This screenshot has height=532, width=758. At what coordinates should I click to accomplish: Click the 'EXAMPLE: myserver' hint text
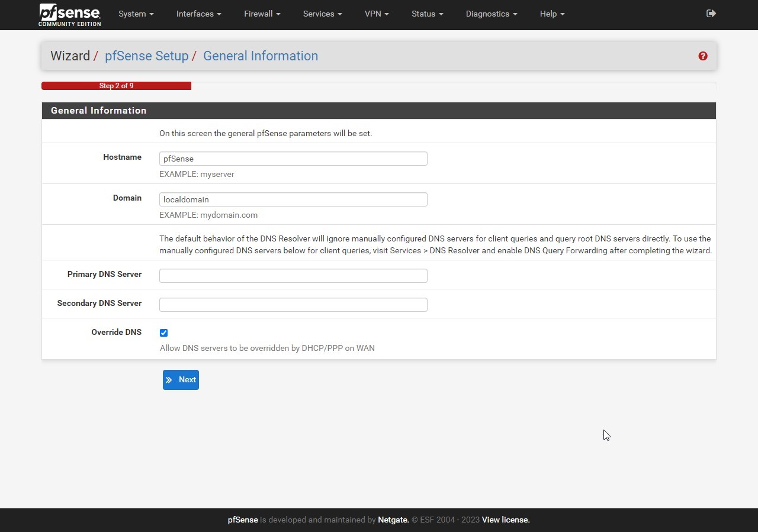(x=197, y=175)
